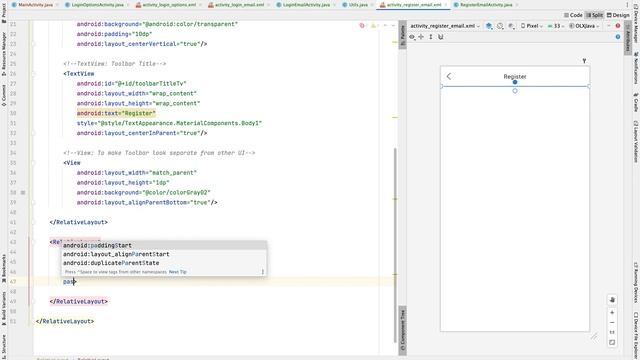Click back arrow in layout preview
This screenshot has width=640, height=360.
[x=449, y=76]
